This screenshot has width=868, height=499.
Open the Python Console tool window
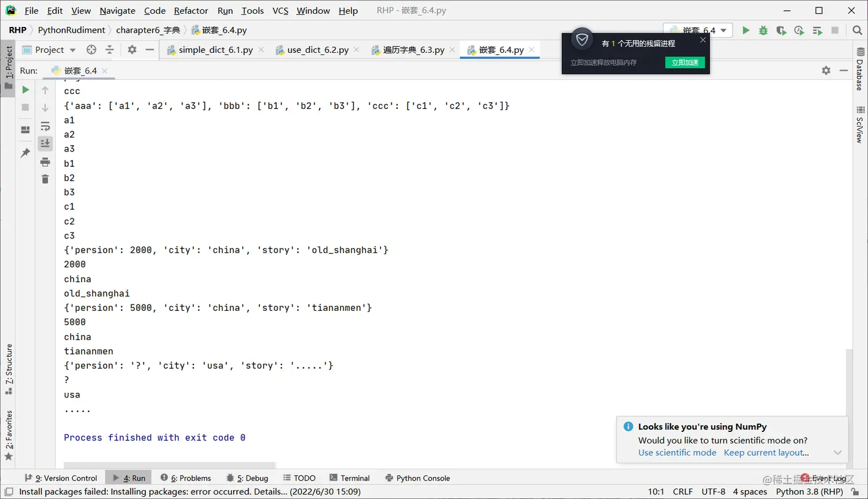pos(417,478)
